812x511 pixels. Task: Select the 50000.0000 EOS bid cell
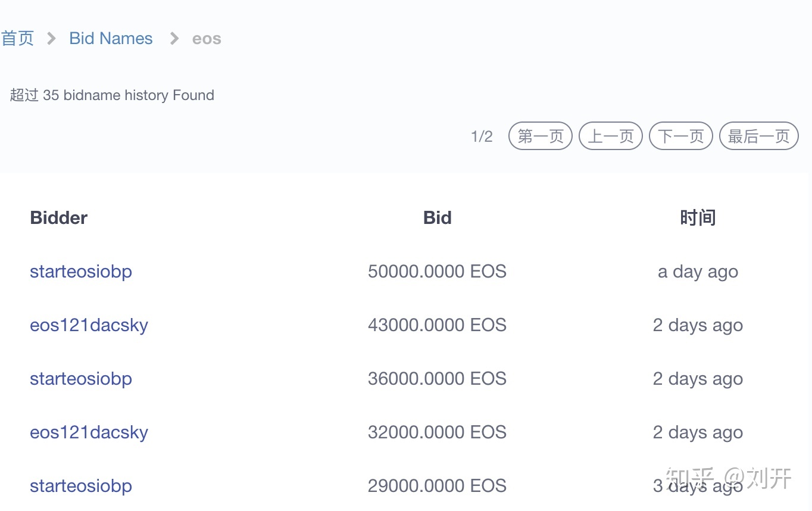437,272
